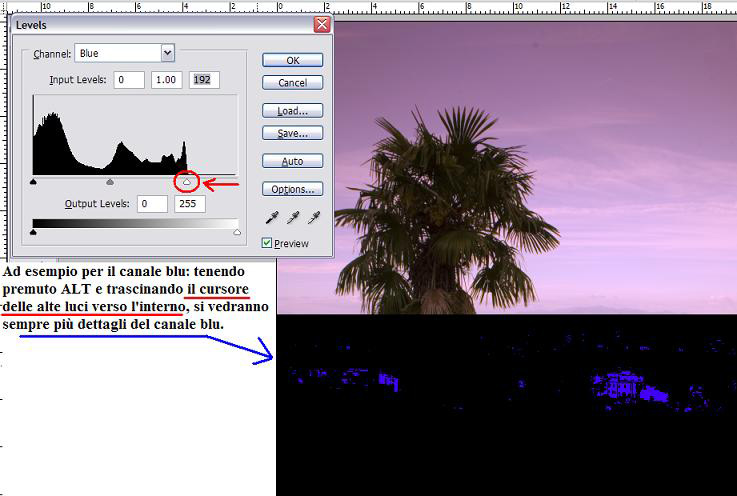Apply Auto levels correction
The height and width of the screenshot is (496, 737).
pyautogui.click(x=292, y=161)
